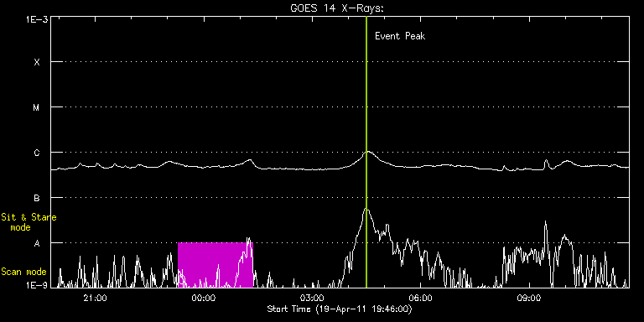
Task: Click the 00:00 time tick label
Action: [x=203, y=299]
